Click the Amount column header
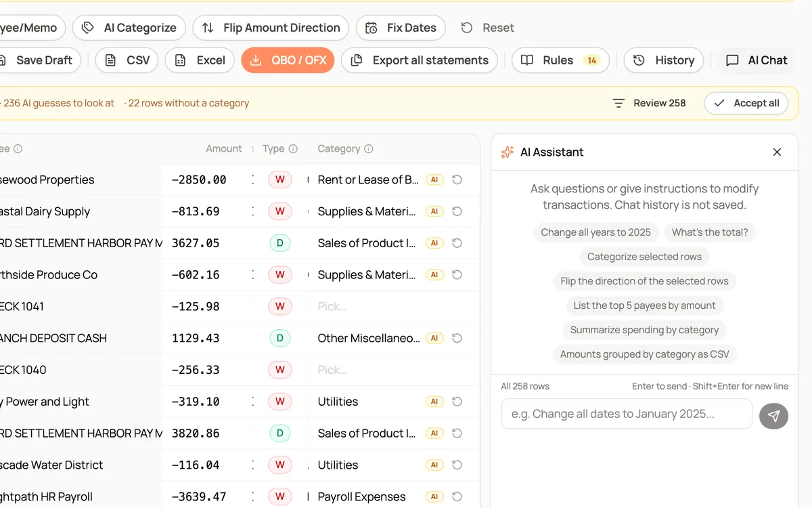The image size is (812, 508). tap(224, 149)
